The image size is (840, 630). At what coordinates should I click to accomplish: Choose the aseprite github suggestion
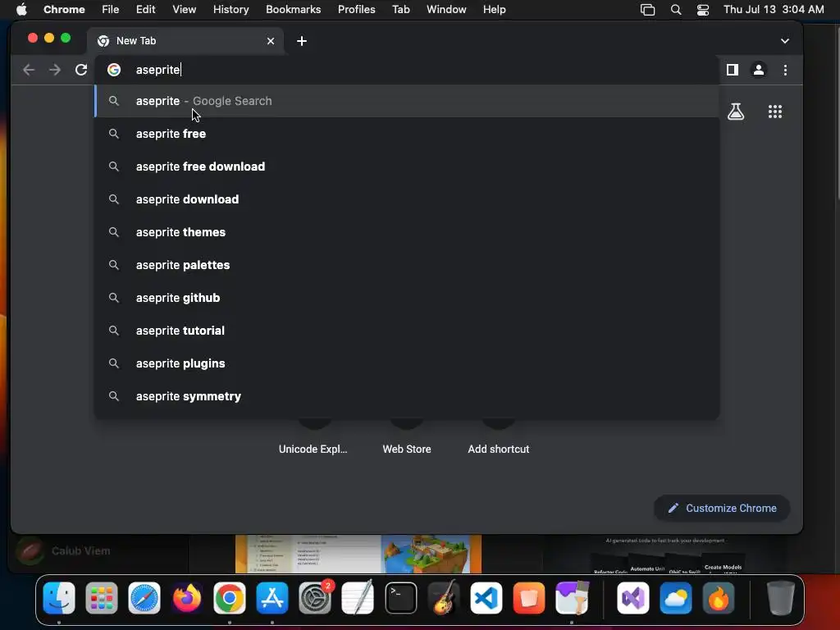[x=407, y=298]
